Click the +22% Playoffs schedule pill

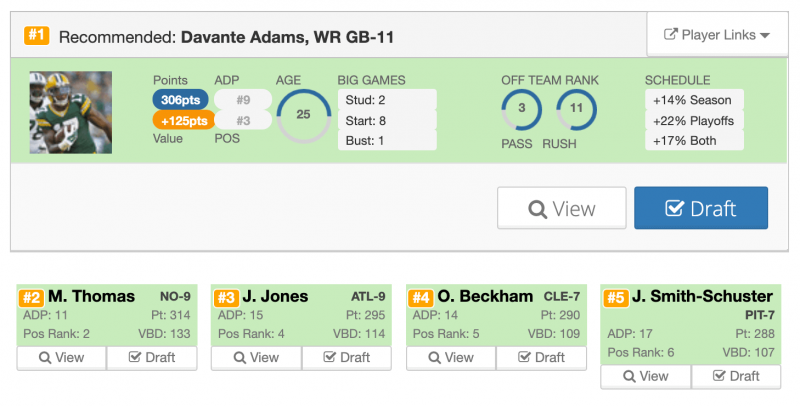tap(694, 120)
